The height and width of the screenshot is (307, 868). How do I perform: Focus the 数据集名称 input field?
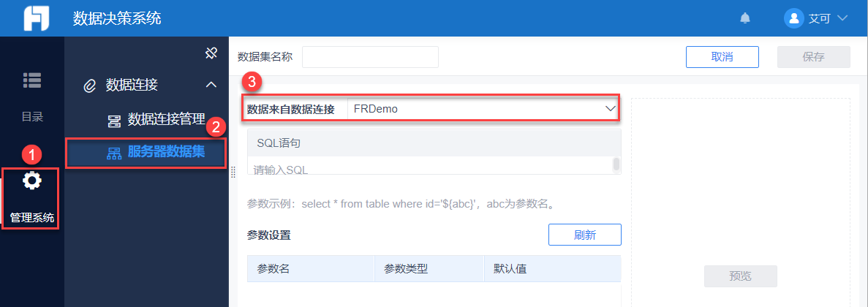click(370, 57)
